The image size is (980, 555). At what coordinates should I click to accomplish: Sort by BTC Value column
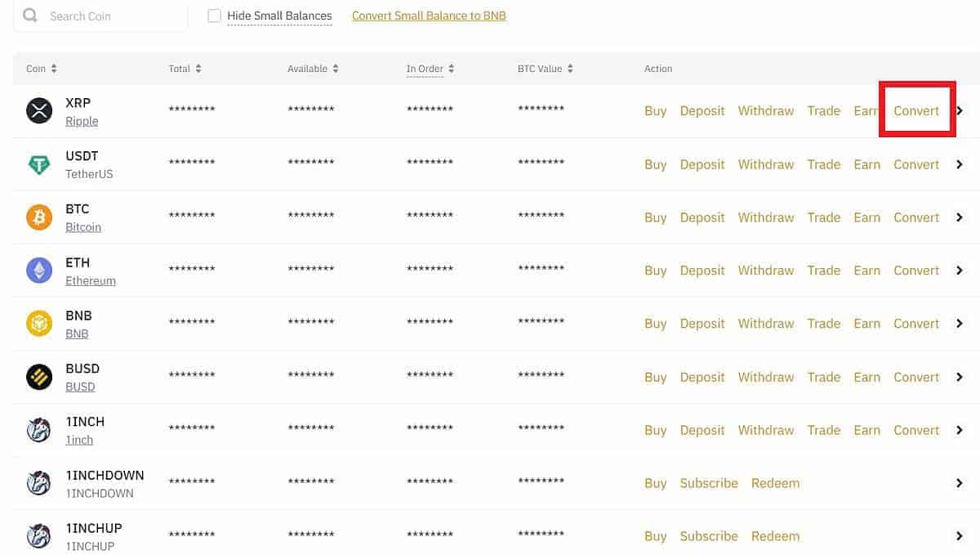pos(570,69)
